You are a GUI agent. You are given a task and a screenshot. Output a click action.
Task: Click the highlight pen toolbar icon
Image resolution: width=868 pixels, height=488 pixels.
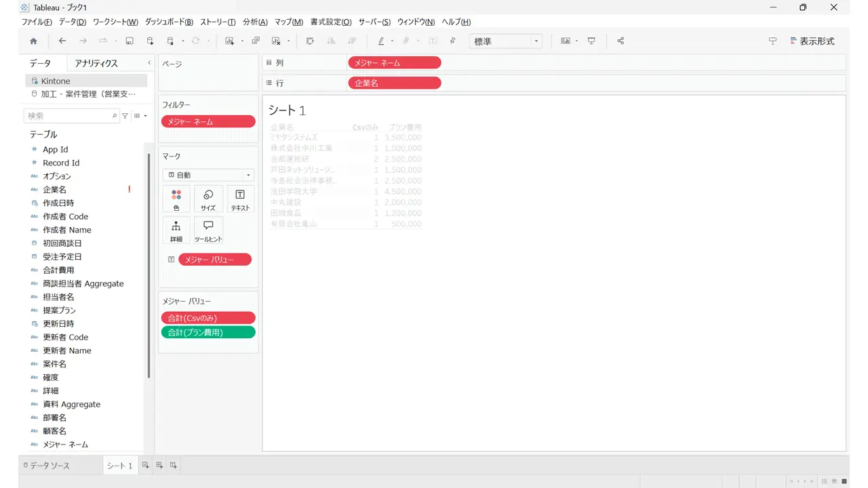(x=381, y=41)
